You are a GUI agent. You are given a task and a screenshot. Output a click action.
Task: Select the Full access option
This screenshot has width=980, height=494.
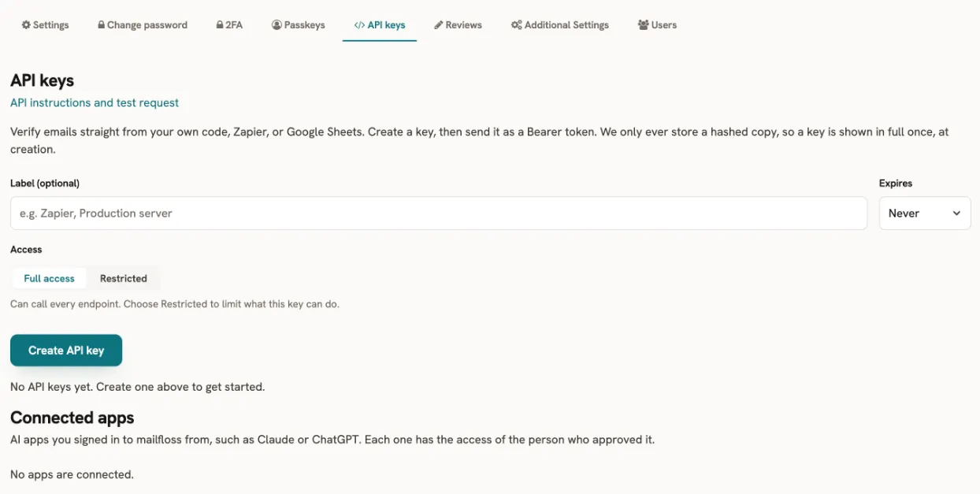49,278
